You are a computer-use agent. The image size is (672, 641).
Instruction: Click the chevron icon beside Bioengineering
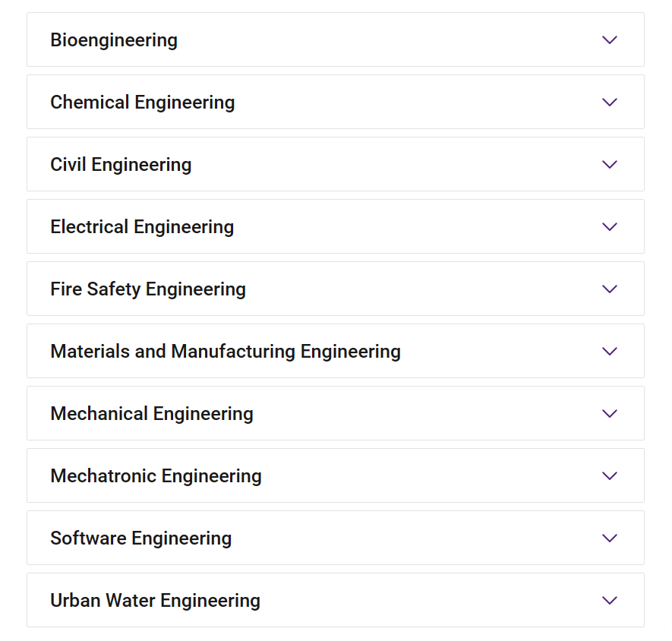coord(610,40)
